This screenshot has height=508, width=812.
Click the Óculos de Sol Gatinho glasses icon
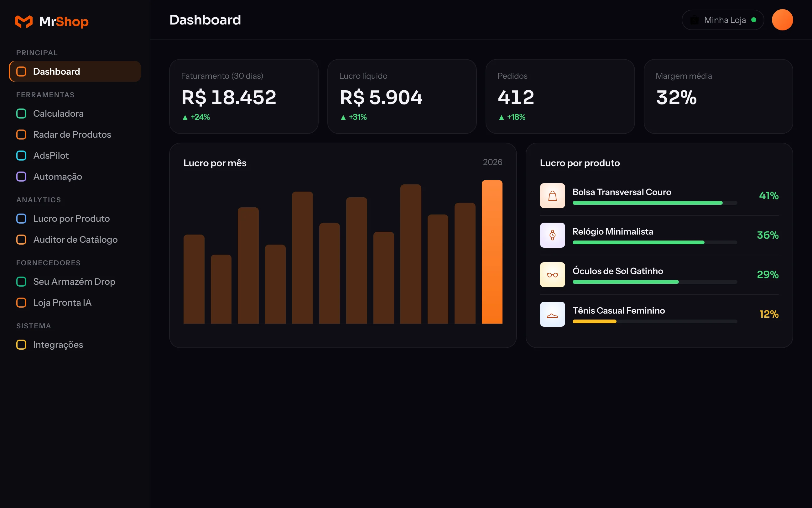pos(552,274)
